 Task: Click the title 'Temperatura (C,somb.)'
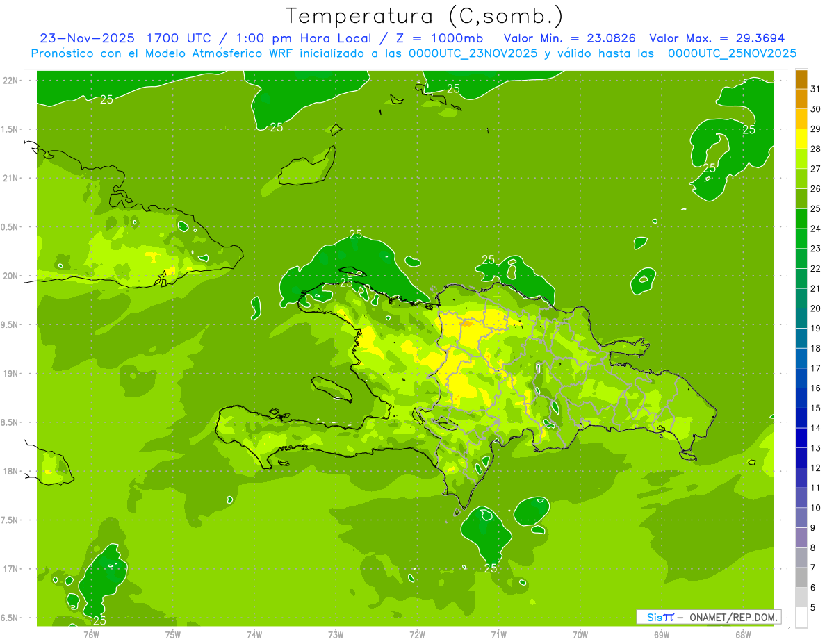point(424,16)
